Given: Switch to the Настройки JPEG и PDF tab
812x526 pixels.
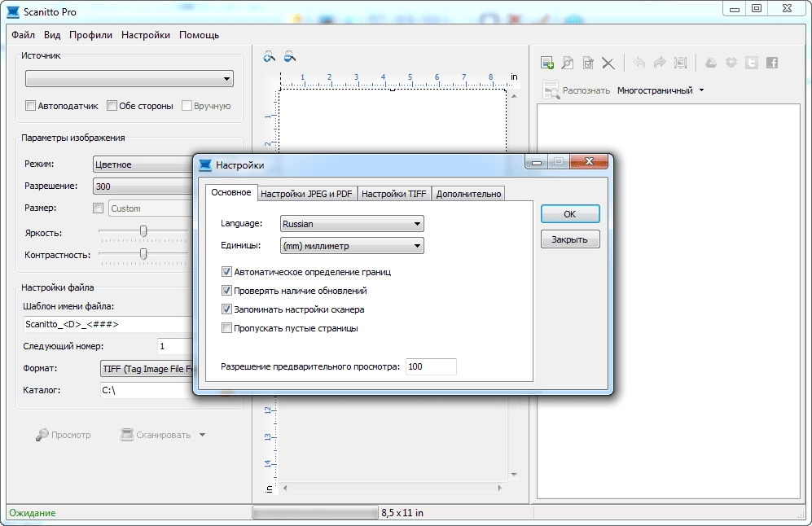Looking at the screenshot, I should point(306,194).
